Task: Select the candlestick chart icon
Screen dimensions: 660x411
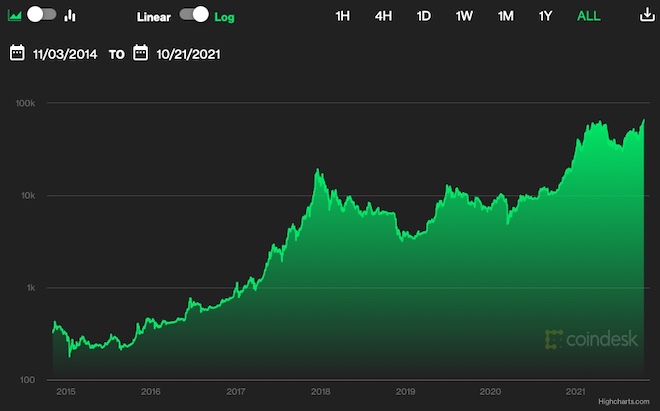Action: [70, 16]
